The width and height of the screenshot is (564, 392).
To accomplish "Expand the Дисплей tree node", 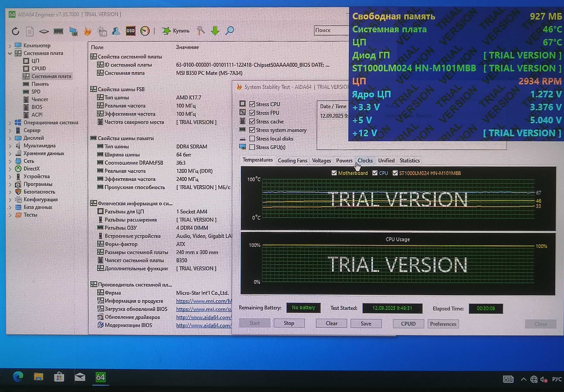I will click(x=10, y=138).
